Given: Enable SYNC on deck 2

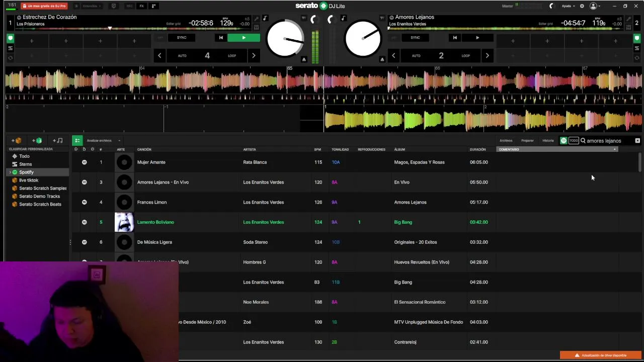Looking at the screenshot, I should [x=415, y=38].
